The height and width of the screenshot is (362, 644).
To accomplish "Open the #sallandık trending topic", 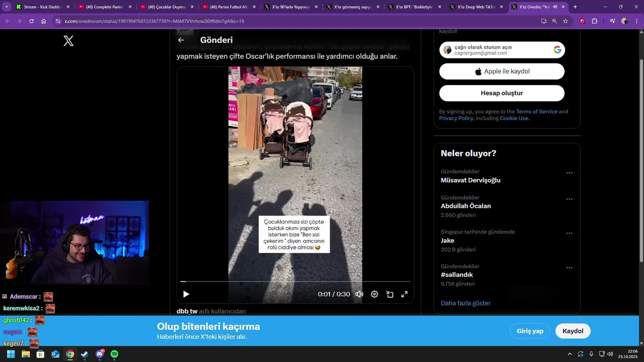I will coord(457,275).
